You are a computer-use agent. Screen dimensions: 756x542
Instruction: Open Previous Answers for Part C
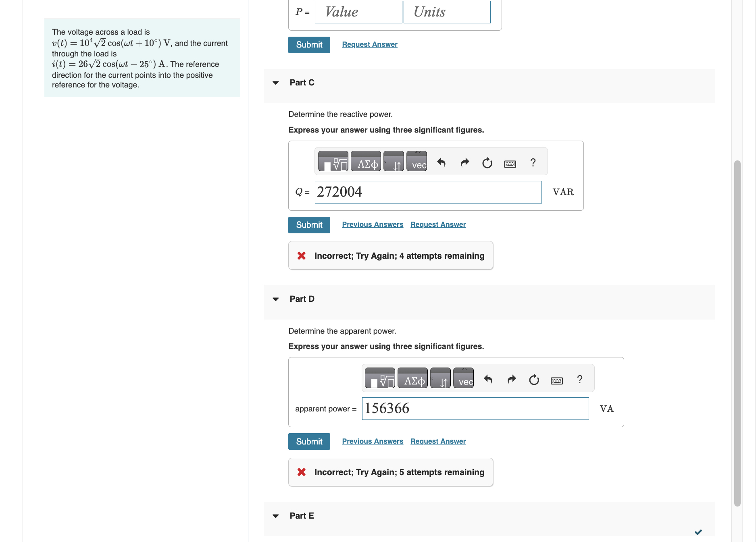(373, 224)
